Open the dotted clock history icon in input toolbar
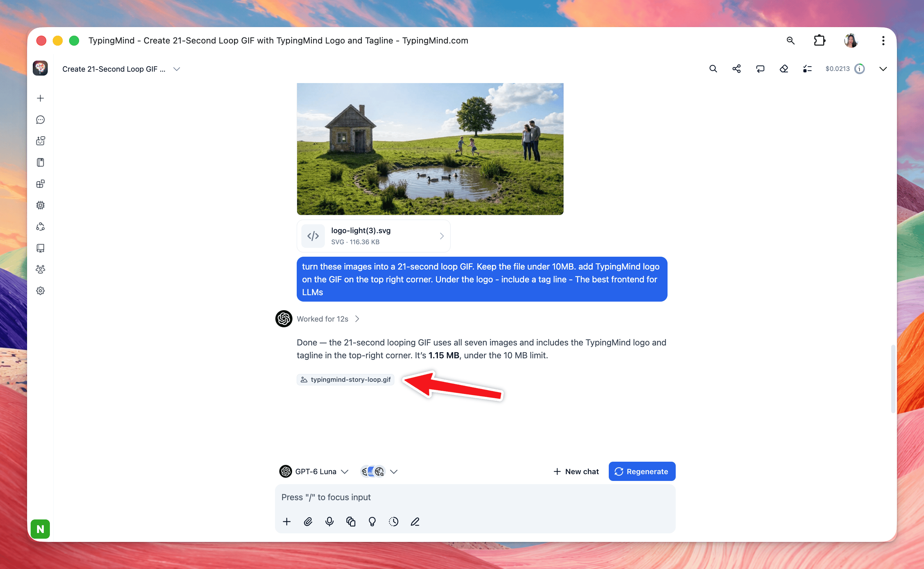Viewport: 924px width, 569px height. click(x=394, y=522)
